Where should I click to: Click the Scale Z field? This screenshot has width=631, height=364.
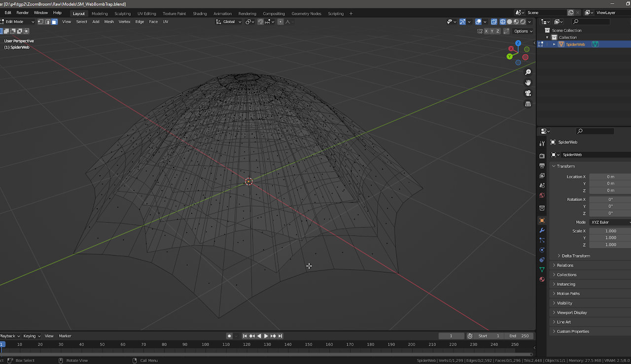(610, 245)
